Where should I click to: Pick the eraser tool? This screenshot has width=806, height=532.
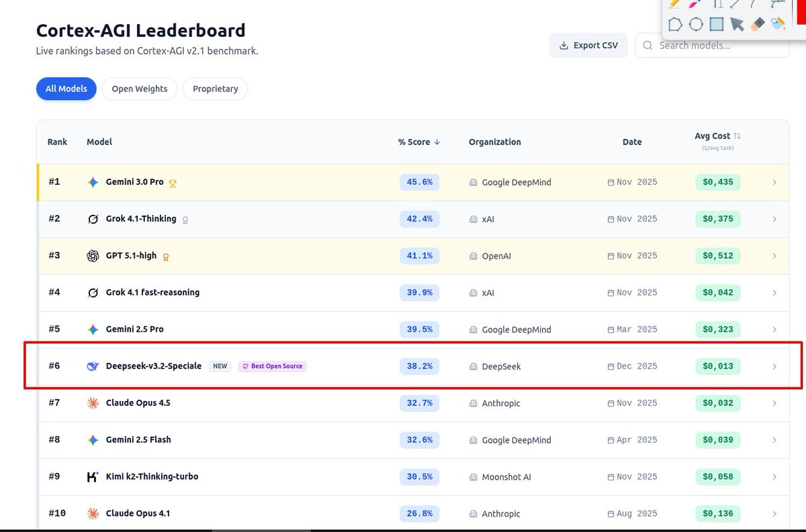[x=757, y=24]
